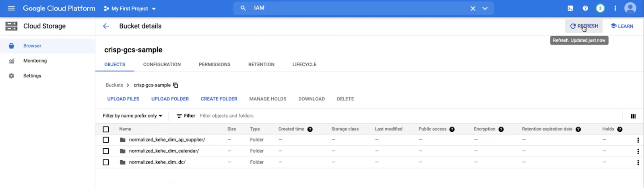This screenshot has width=644, height=188.
Task: Click the Encryption help icon
Action: coord(501,129)
